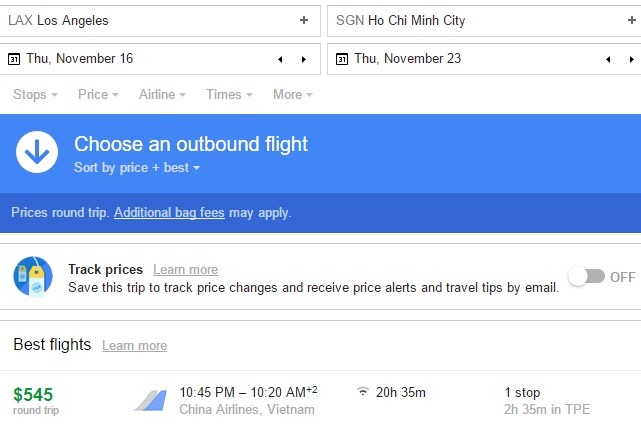
Task: Open the departure date calendar icon
Action: pyautogui.click(x=14, y=59)
